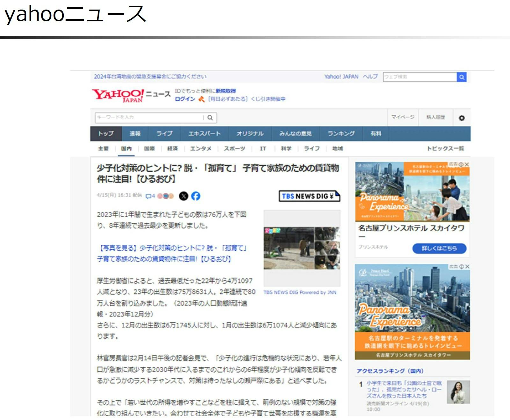The image size is (510, 420).
Task: Click the 詳しくはこちら button in ad
Action: pos(439,248)
